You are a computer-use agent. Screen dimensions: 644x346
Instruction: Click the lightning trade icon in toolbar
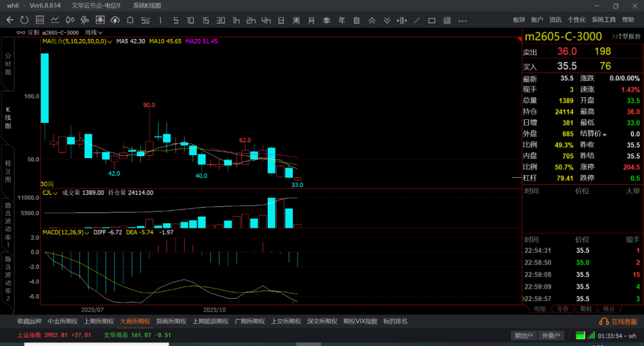pos(85,20)
